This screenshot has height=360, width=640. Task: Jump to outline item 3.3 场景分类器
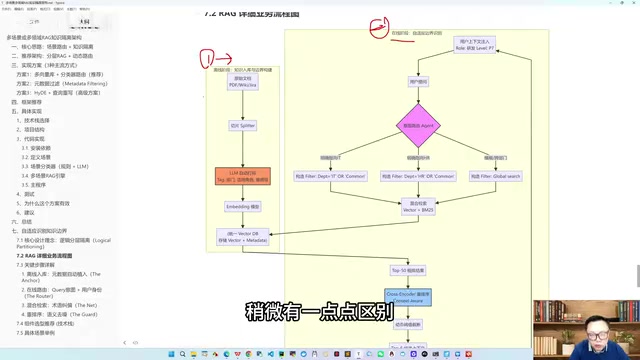pyautogui.click(x=55, y=167)
